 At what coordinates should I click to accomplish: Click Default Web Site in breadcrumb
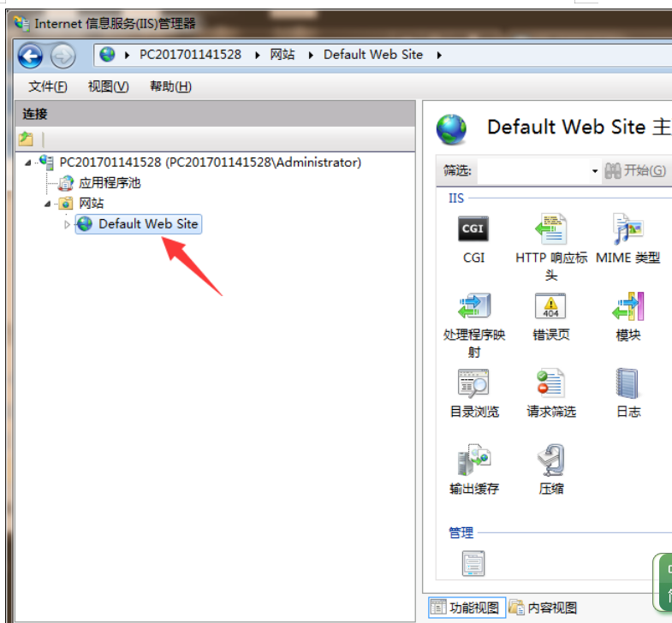point(373,55)
